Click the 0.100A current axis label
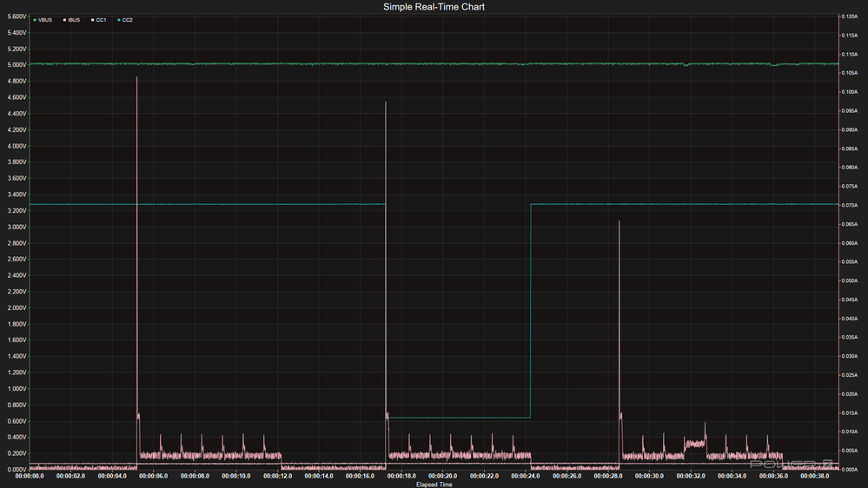868x488 pixels. pyautogui.click(x=850, y=92)
